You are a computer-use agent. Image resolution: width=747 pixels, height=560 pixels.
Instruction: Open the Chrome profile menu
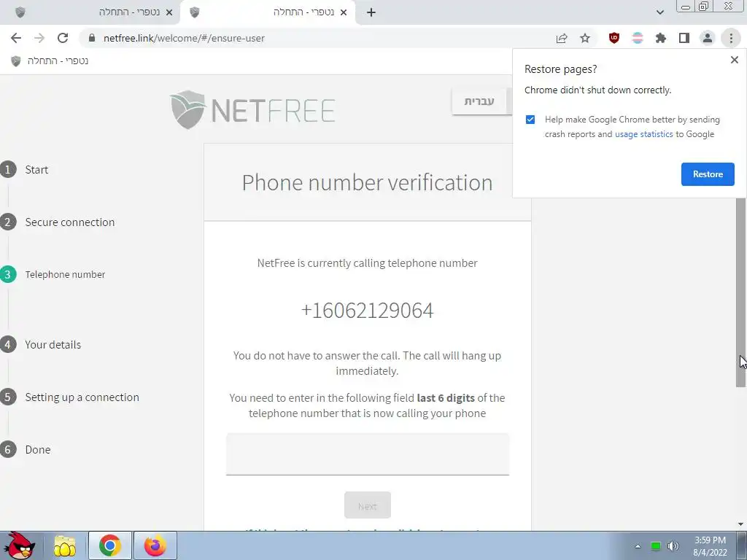click(x=708, y=38)
